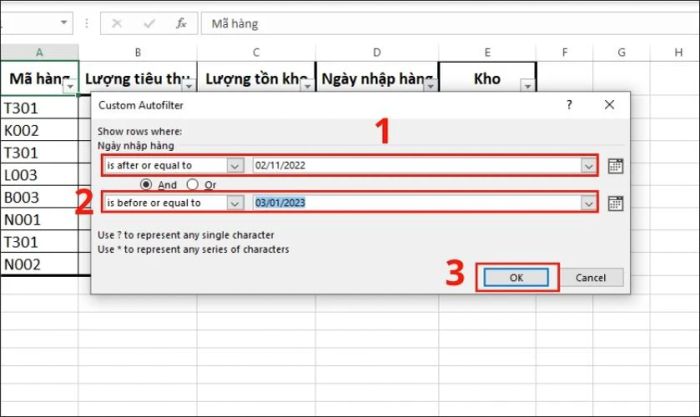Select cell containing B003
The width and height of the screenshot is (700, 417).
coord(39,197)
